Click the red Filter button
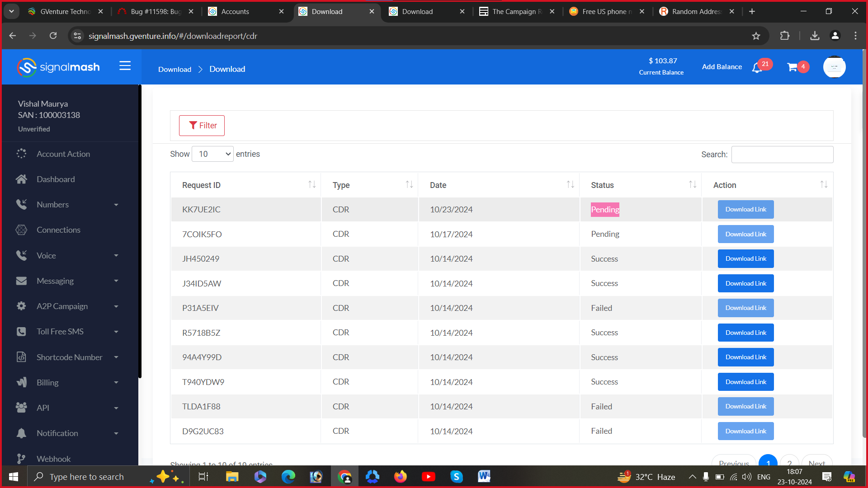This screenshot has width=868, height=488. [x=202, y=126]
